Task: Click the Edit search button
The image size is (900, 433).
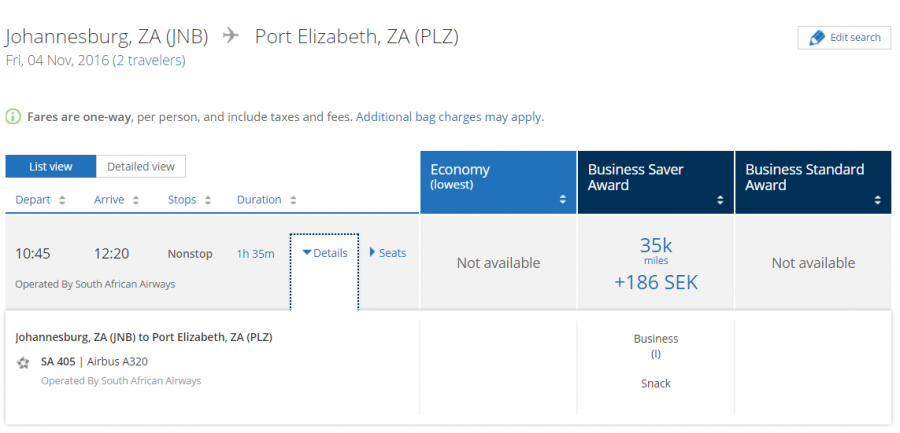Action: [x=844, y=38]
